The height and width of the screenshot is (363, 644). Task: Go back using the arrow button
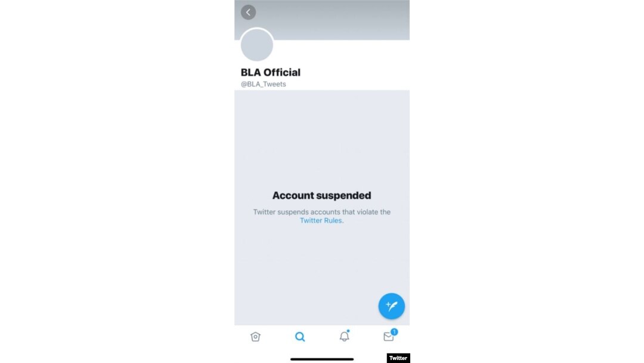point(248,13)
